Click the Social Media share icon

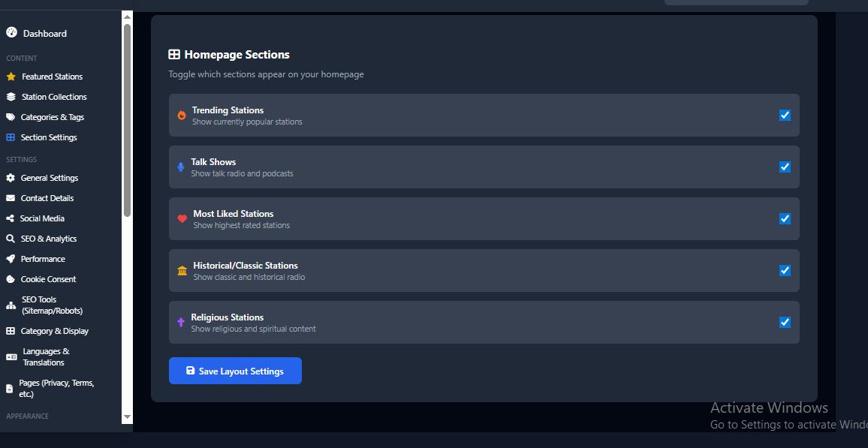(11, 218)
